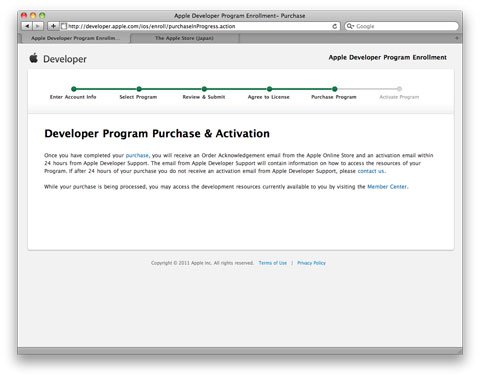Image resolution: width=480 pixels, height=378 pixels.
Task: Click the page favicon in address bar
Action: coord(64,26)
